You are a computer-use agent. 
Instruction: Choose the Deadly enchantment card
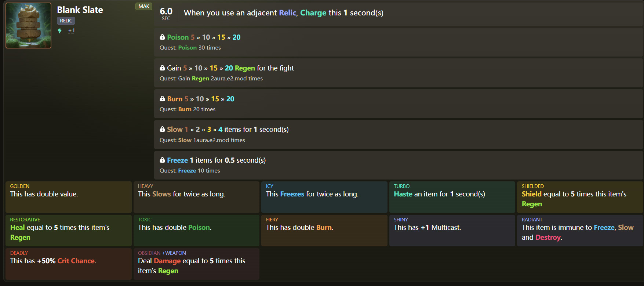click(69, 264)
